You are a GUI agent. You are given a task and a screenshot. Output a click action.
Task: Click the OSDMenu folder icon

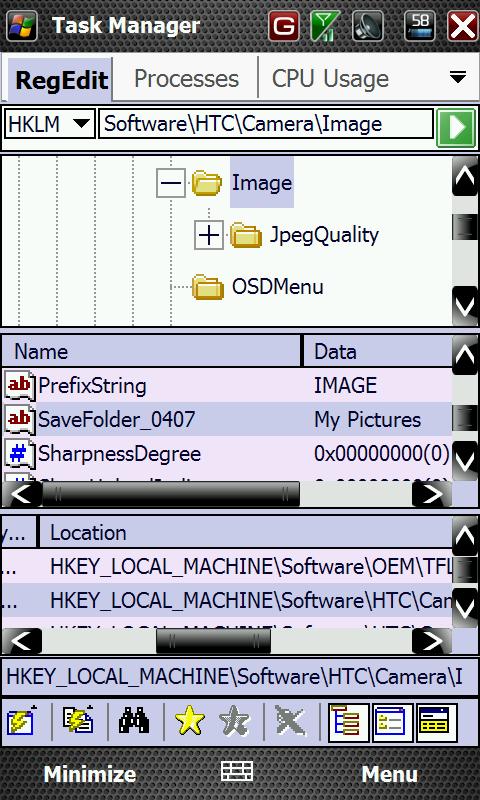[208, 287]
